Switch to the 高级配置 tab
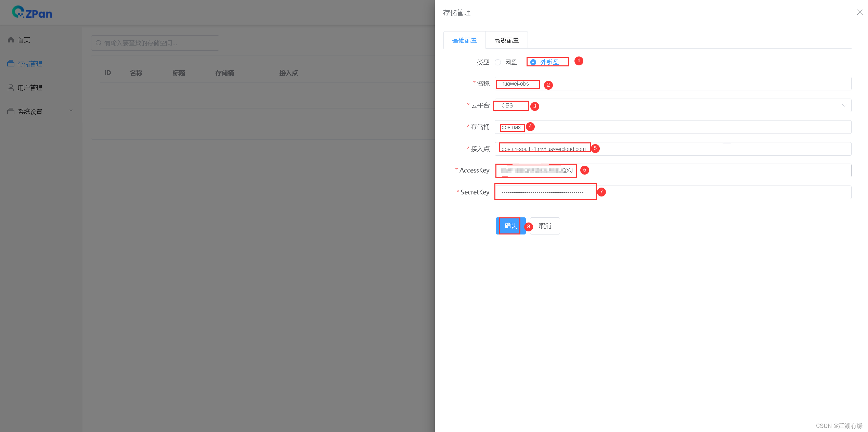This screenshot has width=868, height=432. click(506, 40)
